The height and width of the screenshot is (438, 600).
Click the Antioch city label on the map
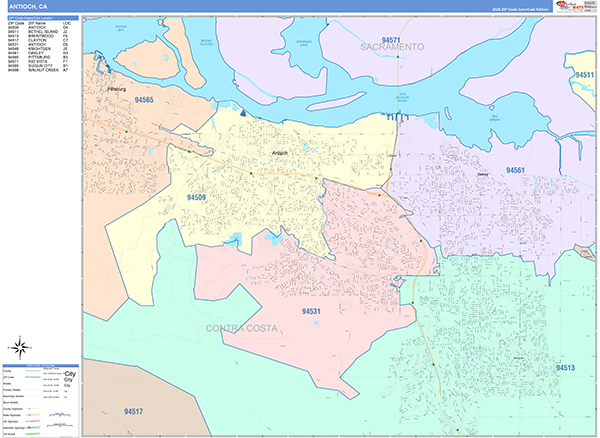(x=280, y=153)
